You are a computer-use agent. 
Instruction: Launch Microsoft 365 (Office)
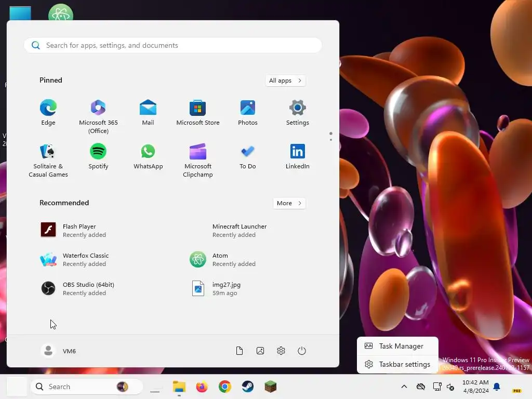(98, 117)
